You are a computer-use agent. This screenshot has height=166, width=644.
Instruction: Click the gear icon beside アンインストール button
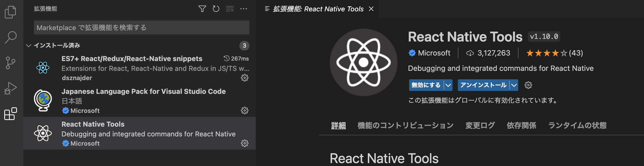(x=528, y=85)
